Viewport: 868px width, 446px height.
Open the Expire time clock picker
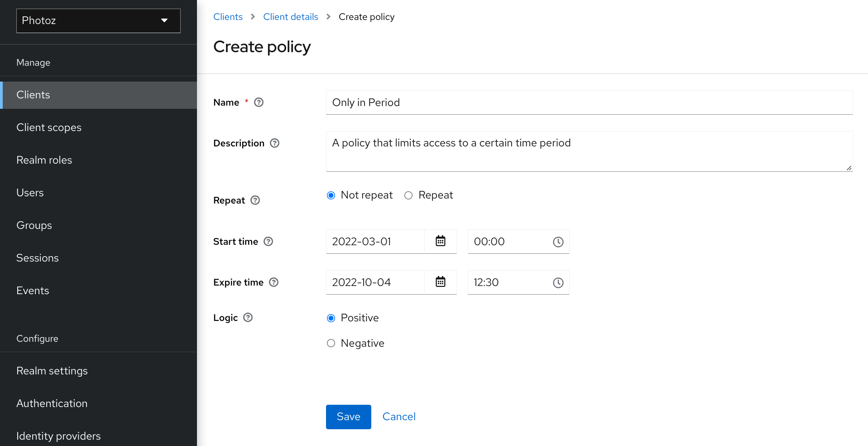[x=558, y=282]
